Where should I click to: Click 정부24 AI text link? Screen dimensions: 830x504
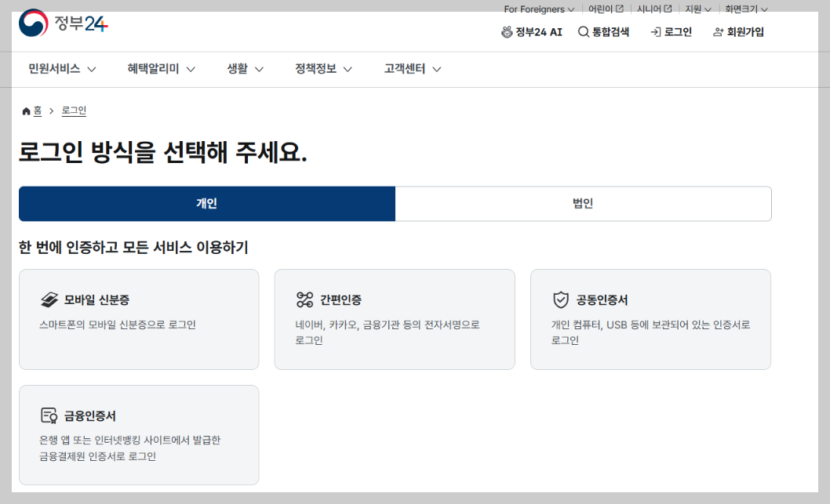coord(539,32)
